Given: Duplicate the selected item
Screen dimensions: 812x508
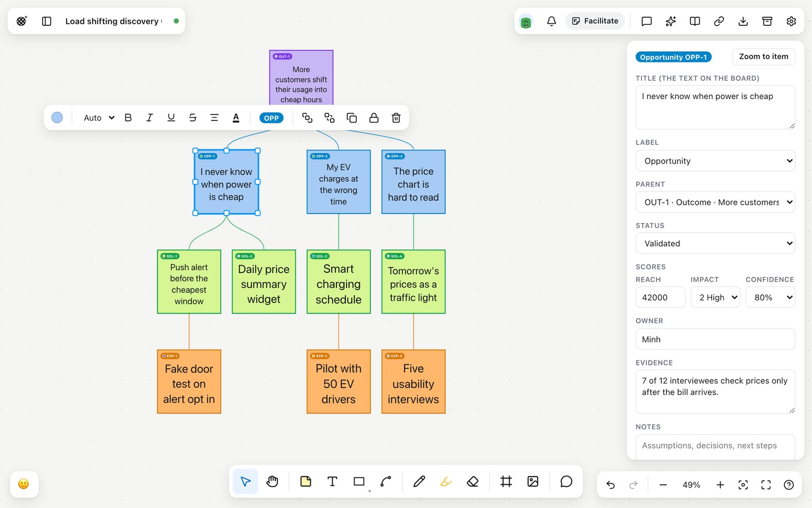Looking at the screenshot, I should click(x=352, y=118).
